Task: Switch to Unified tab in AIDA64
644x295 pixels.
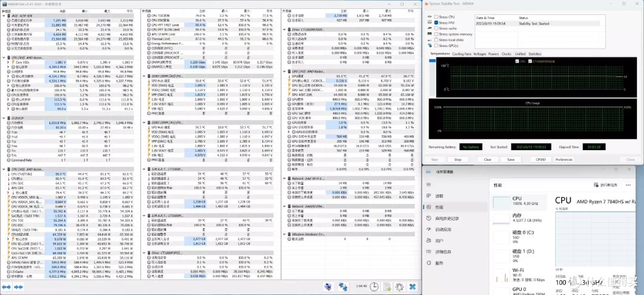Action: point(520,54)
